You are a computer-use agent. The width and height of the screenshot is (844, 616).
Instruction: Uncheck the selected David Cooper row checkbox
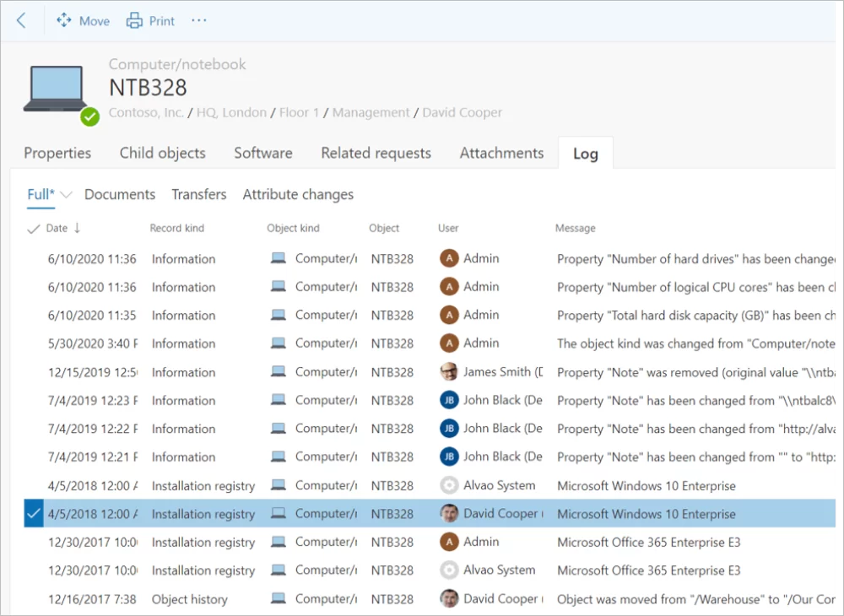(x=33, y=513)
